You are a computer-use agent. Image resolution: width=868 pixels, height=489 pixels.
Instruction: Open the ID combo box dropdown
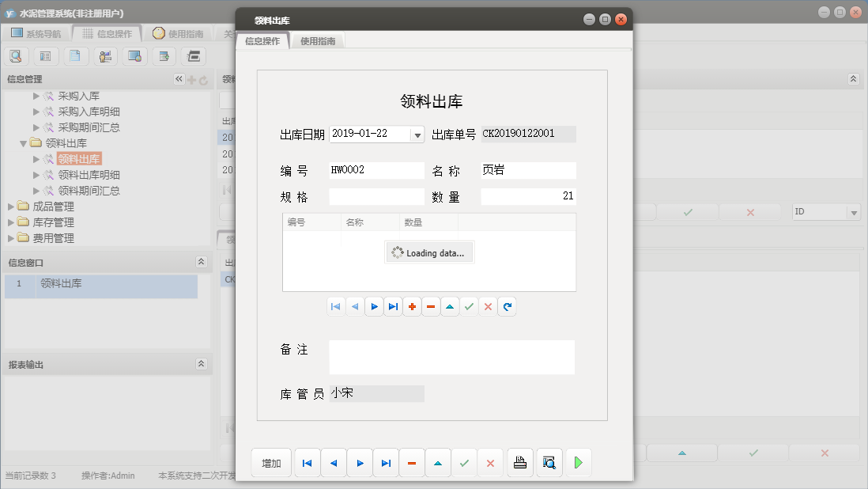point(853,212)
